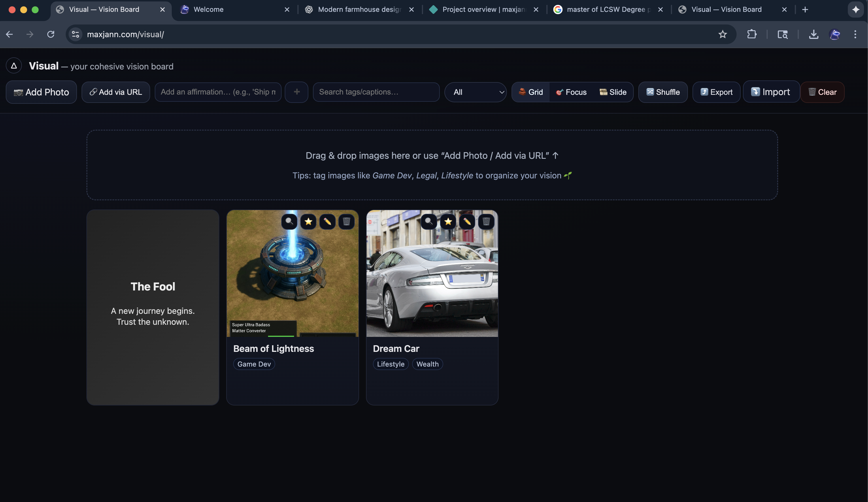This screenshot has width=868, height=502.
Task: Star the Beam of Lightness card
Action: point(308,222)
